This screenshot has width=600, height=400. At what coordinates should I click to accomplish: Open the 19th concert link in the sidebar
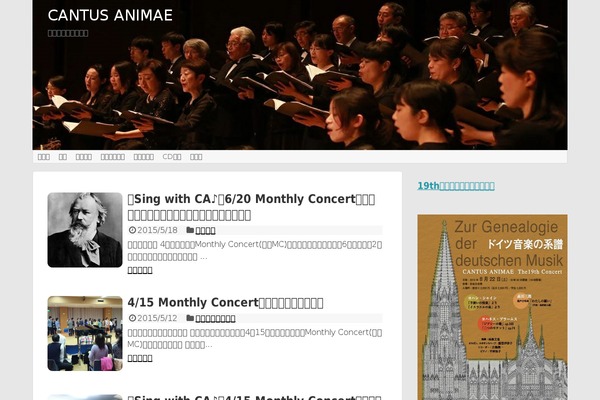[x=456, y=186]
